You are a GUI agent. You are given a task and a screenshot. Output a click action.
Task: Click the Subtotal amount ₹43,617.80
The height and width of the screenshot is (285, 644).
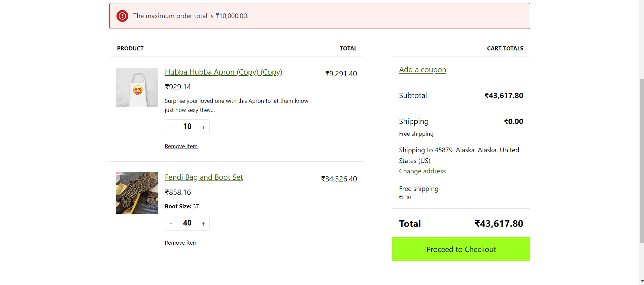tap(504, 95)
